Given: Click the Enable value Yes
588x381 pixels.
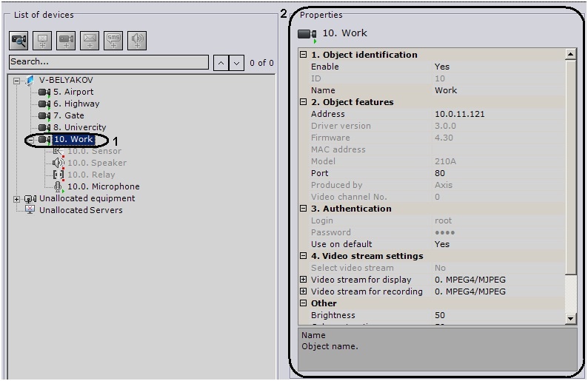Looking at the screenshot, I should point(442,67).
